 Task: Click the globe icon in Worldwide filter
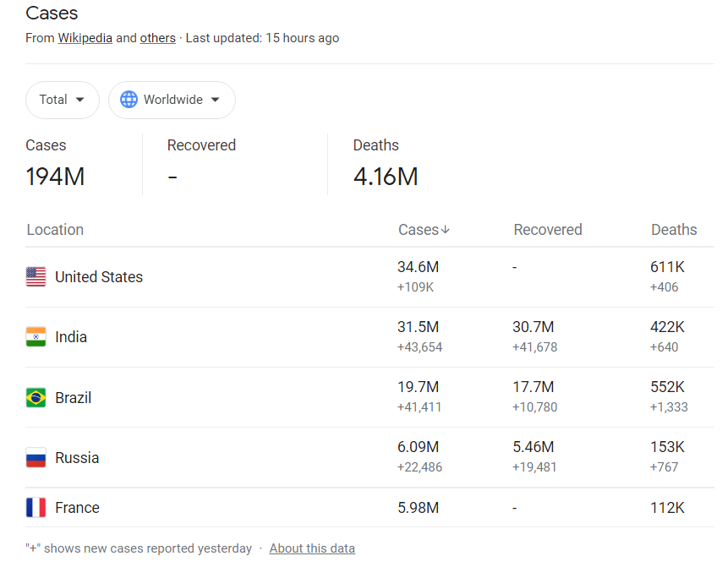pos(129,100)
